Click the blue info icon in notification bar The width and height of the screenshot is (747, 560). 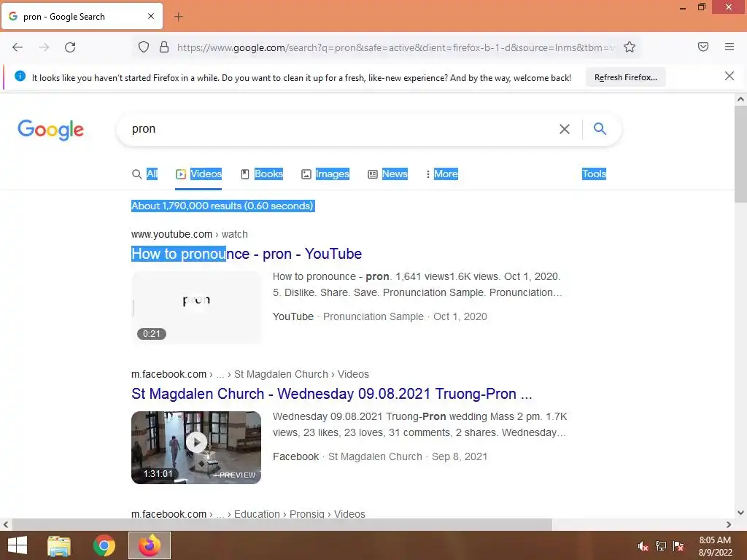(x=20, y=76)
